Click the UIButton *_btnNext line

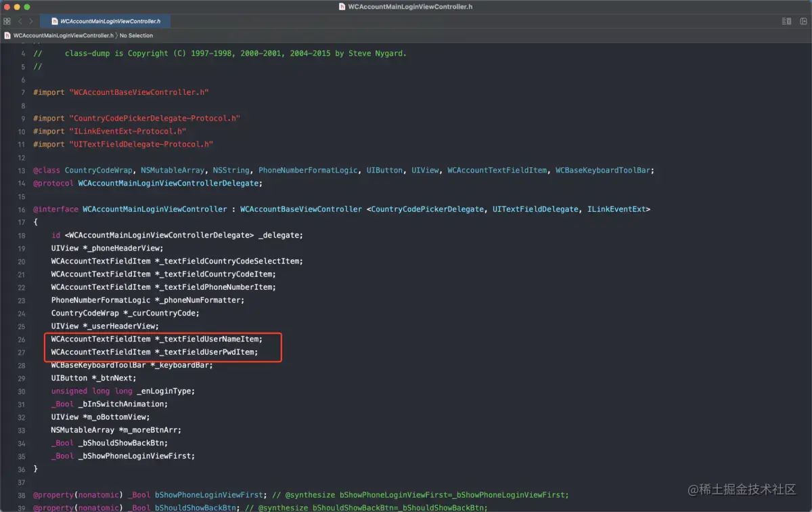point(94,378)
